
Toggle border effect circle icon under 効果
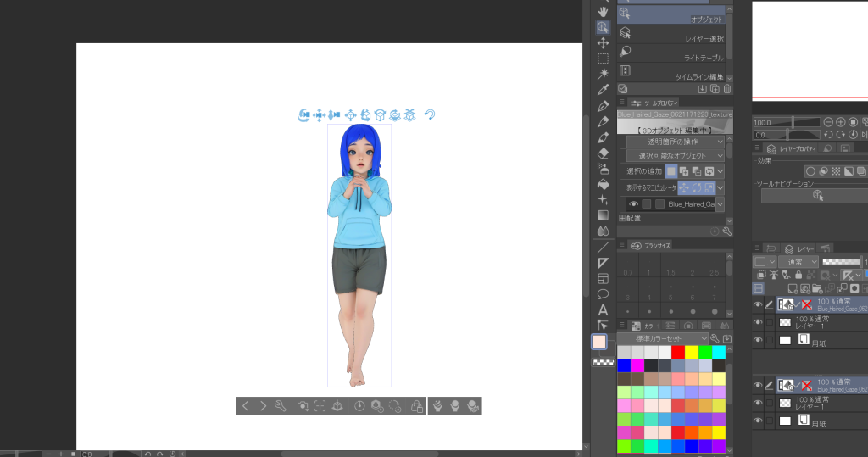pos(810,171)
